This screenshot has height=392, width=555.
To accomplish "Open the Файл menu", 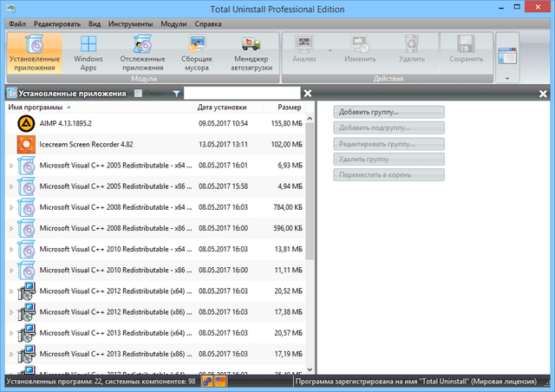I will click(17, 23).
